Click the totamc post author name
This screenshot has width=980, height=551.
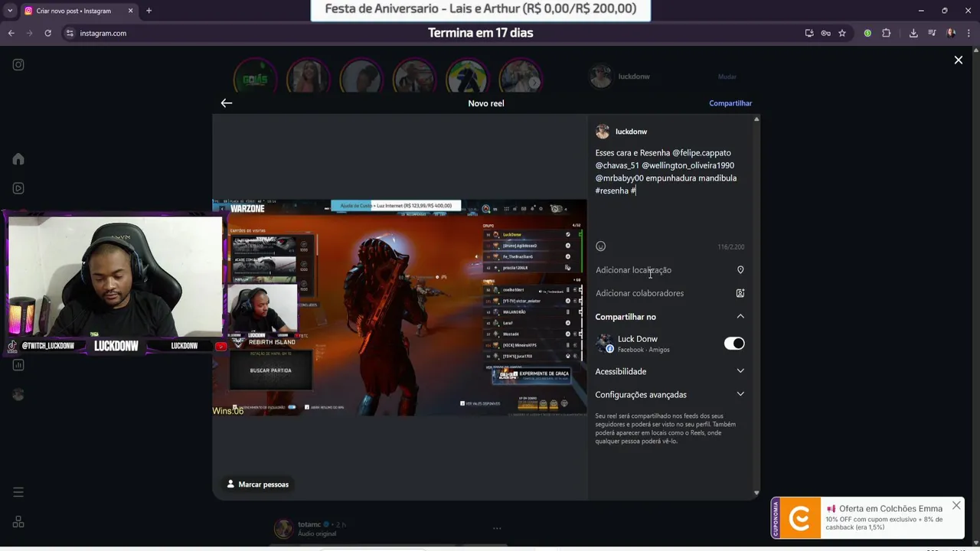[x=309, y=524]
